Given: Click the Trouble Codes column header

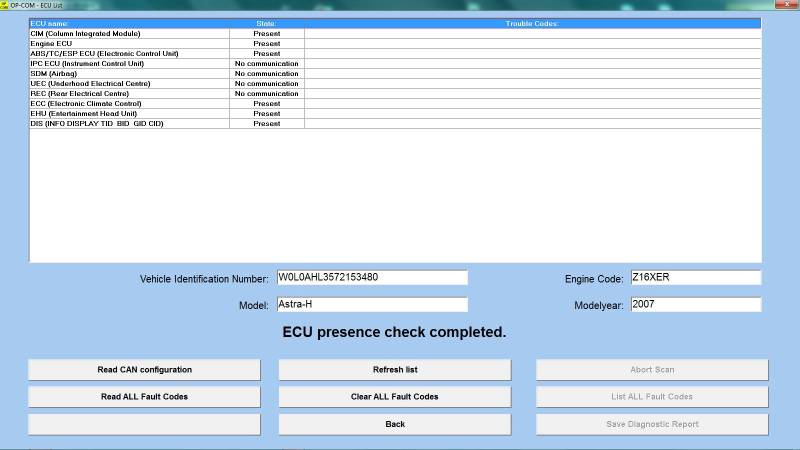Looking at the screenshot, I should point(532,23).
